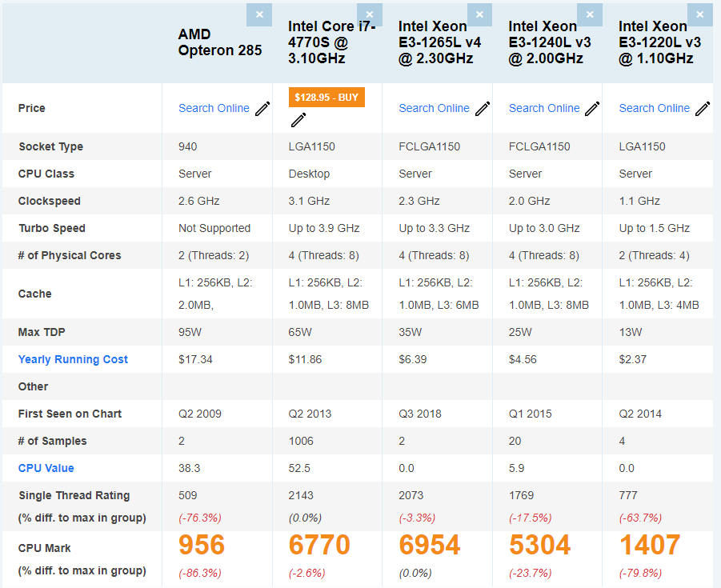721x588 pixels.
Task: Open Search Online for Xeon E3-1240L v3
Action: pos(544,108)
